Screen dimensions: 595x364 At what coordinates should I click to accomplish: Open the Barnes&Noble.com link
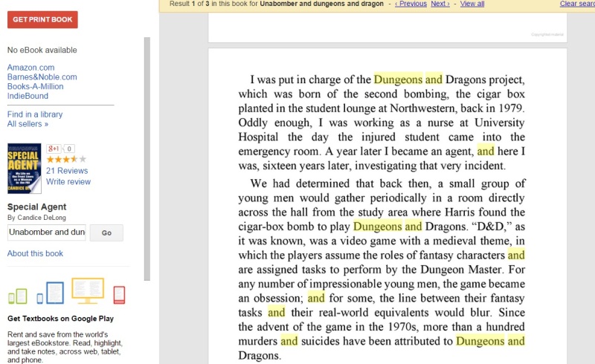point(42,77)
